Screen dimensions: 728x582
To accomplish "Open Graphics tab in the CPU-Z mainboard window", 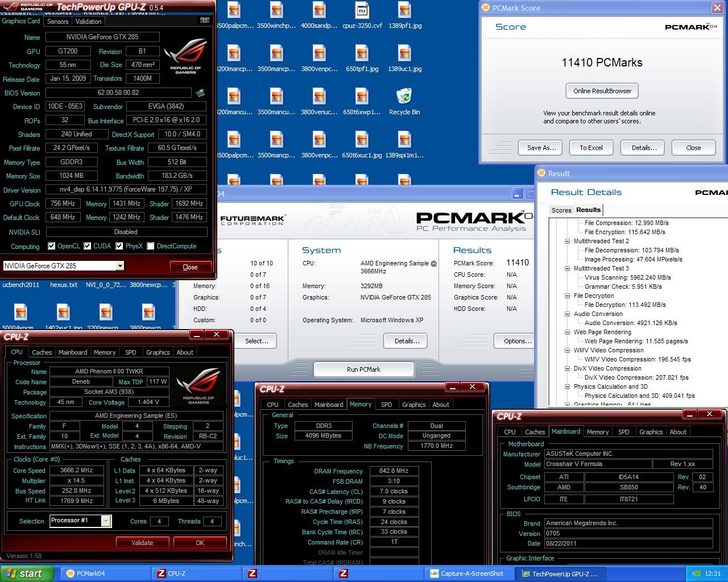I will pyautogui.click(x=651, y=432).
